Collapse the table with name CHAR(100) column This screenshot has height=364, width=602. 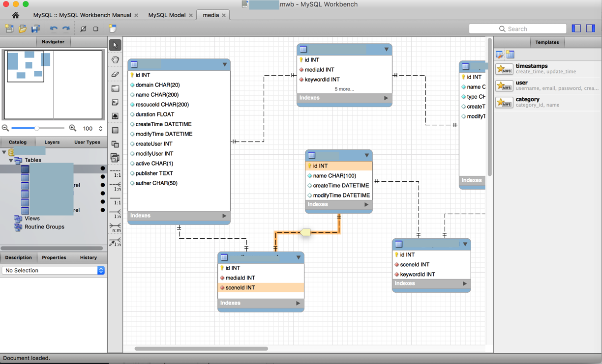click(x=367, y=155)
